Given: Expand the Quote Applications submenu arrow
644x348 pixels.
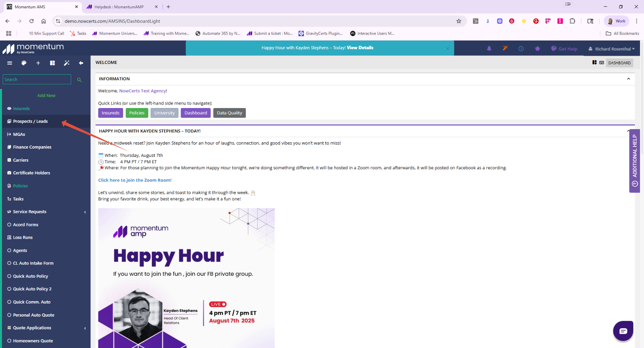Looking at the screenshot, I should (x=85, y=328).
